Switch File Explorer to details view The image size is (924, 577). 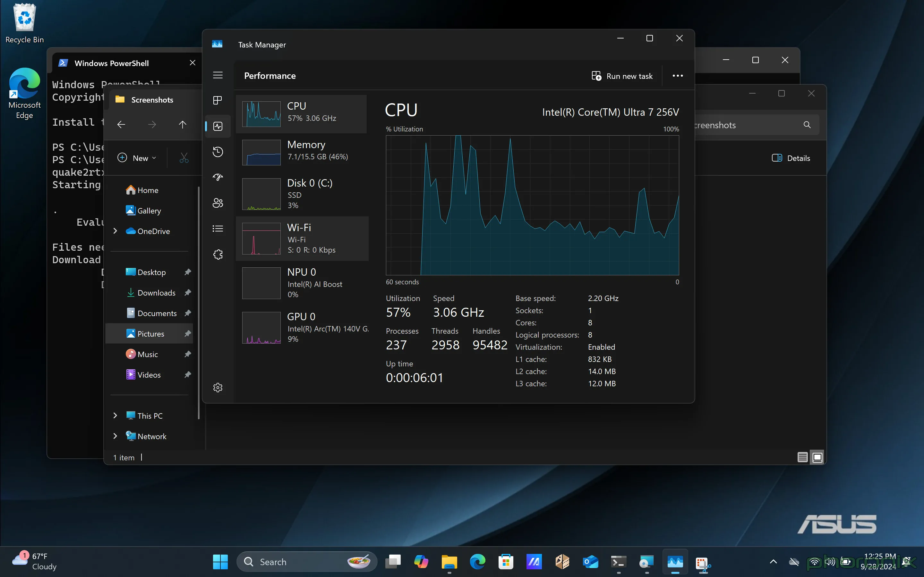(802, 457)
